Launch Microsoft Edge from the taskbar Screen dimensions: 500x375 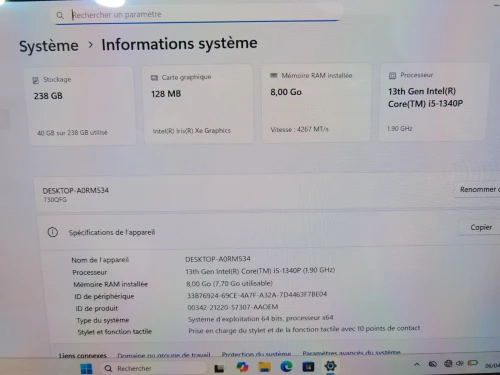[286, 367]
